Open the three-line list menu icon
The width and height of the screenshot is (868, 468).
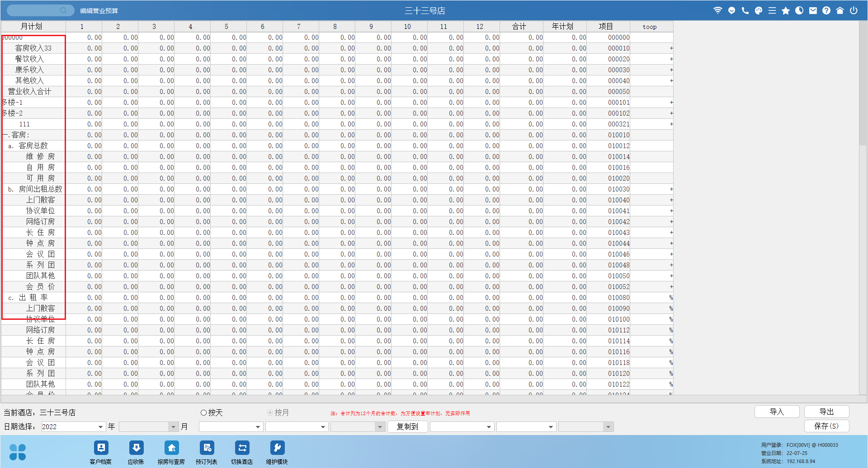[772, 10]
